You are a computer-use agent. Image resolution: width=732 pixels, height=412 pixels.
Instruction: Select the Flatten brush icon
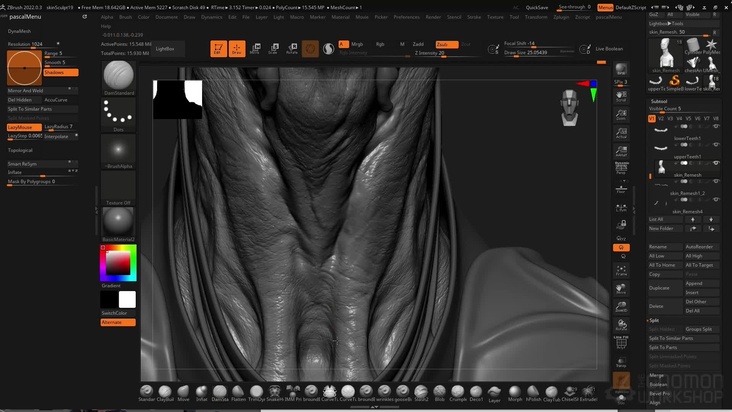pyautogui.click(x=238, y=391)
